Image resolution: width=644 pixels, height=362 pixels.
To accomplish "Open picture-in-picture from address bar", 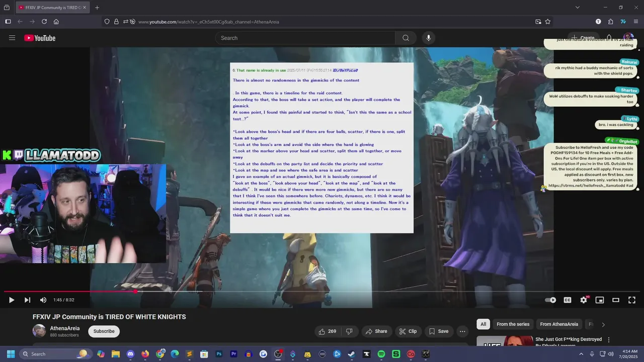I will pyautogui.click(x=538, y=22).
